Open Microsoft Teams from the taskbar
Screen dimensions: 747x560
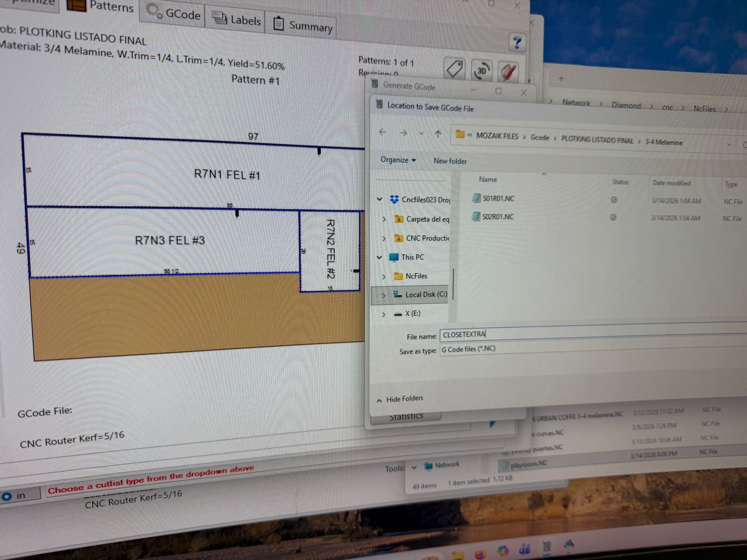(524, 548)
